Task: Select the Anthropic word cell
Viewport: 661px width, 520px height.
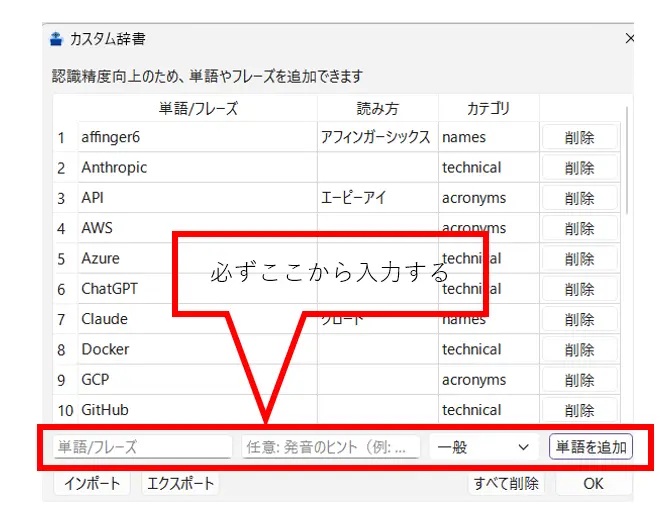Action: [x=198, y=168]
